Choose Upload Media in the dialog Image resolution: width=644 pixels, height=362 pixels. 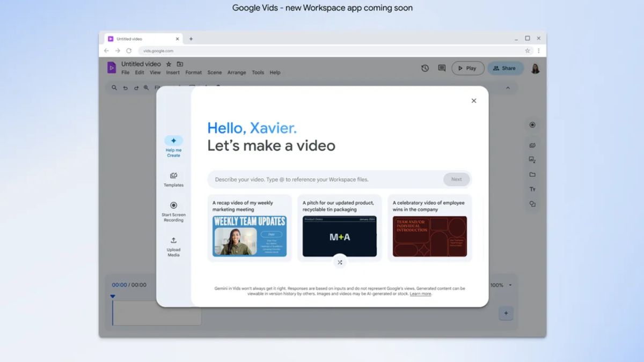pos(173,247)
